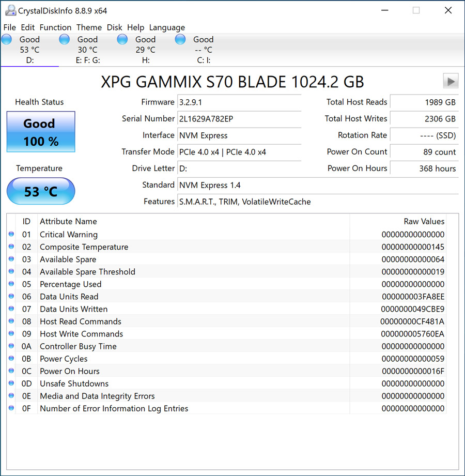Viewport: 465px width, 476px height.
Task: Click status dot for Critical Warning row
Action: tap(11, 234)
